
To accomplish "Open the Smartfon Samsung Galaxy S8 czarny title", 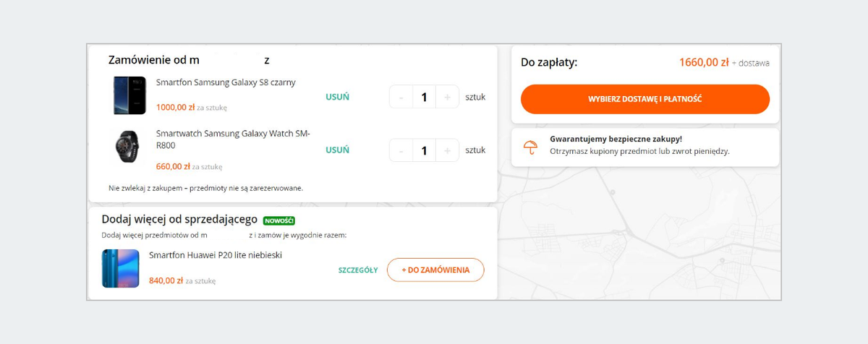I will point(226,82).
